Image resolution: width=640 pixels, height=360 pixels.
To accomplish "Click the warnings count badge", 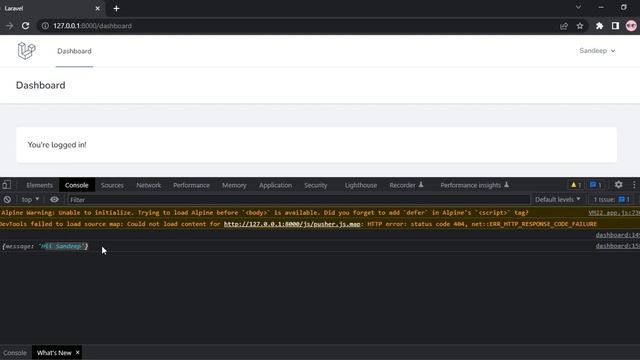I will tap(576, 185).
